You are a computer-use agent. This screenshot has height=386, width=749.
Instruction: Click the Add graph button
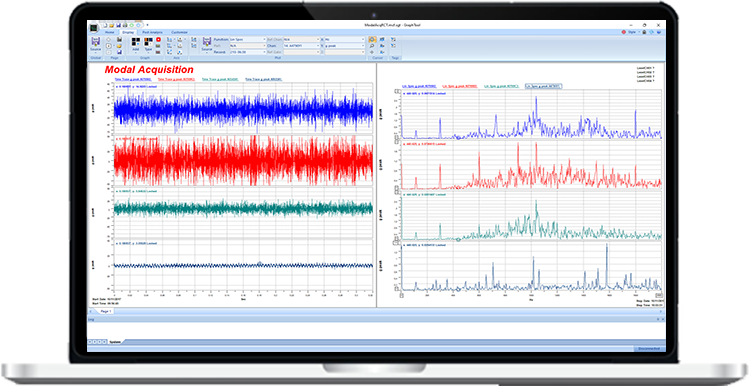pyautogui.click(x=136, y=44)
